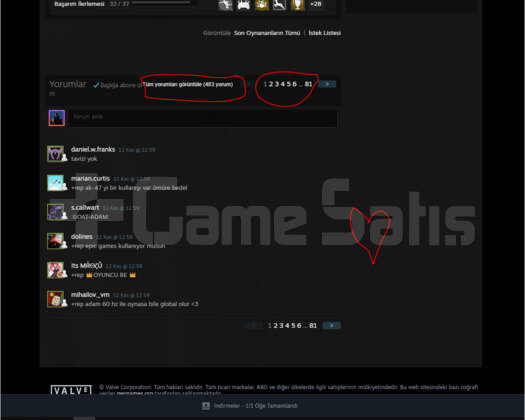Image resolution: width=525 pixels, height=420 pixels.
Task: Open its MIREZU avatar
Action: (56, 270)
